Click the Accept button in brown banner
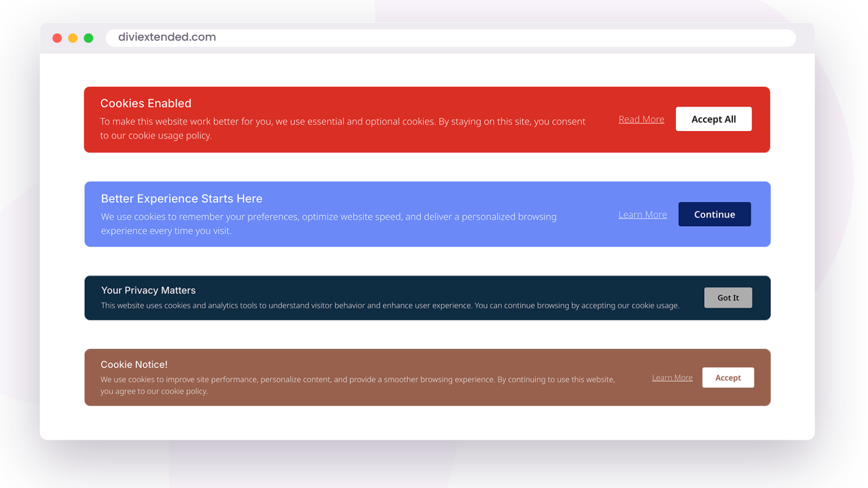868x488 pixels. click(728, 377)
